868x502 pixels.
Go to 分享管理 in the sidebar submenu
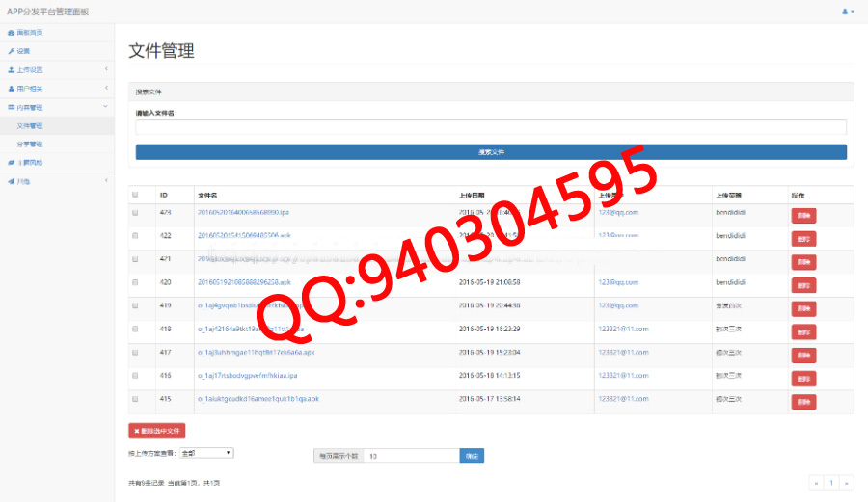(30, 145)
